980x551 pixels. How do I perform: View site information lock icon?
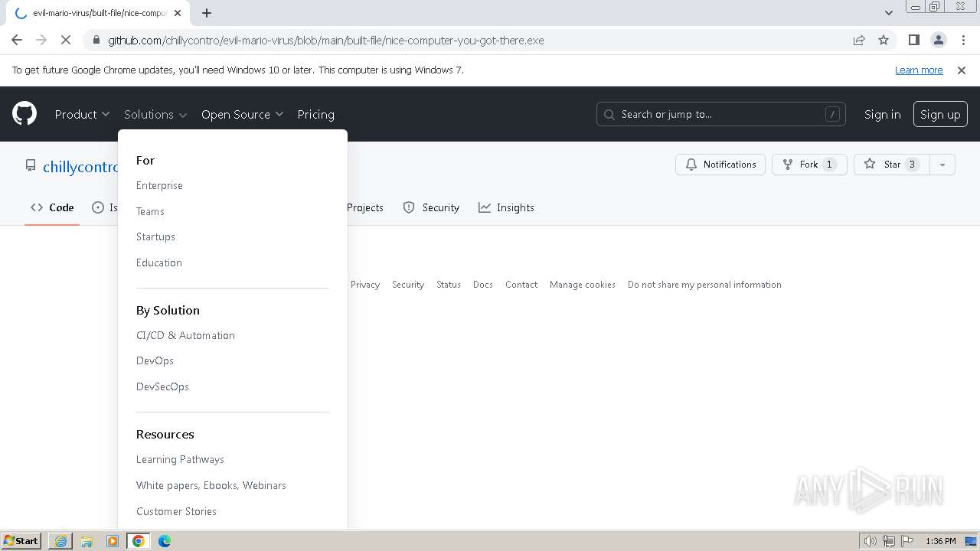pyautogui.click(x=96, y=40)
